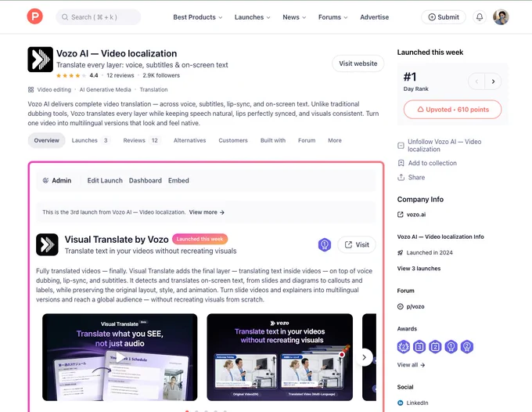Click the first laurel award badge
Viewport: 532px width, 412px height.
pyautogui.click(x=404, y=347)
